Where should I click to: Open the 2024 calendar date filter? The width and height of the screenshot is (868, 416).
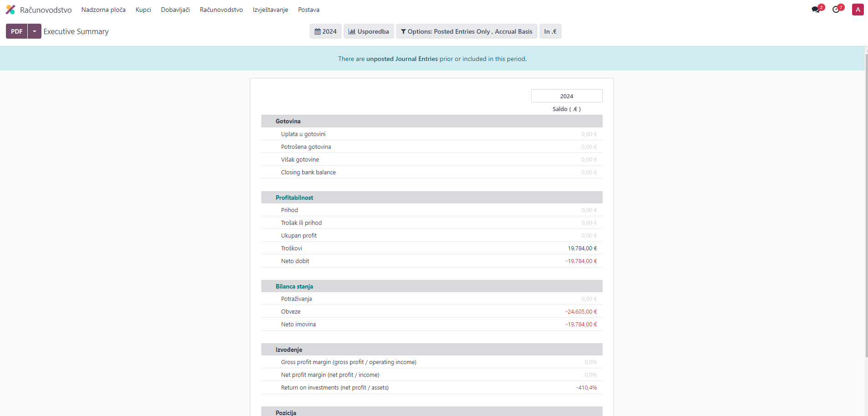[x=325, y=31]
